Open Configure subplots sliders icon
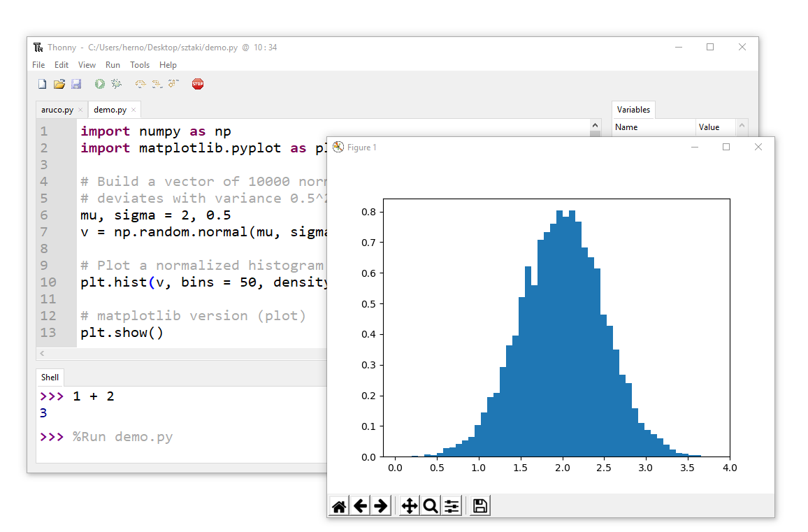 452,506
